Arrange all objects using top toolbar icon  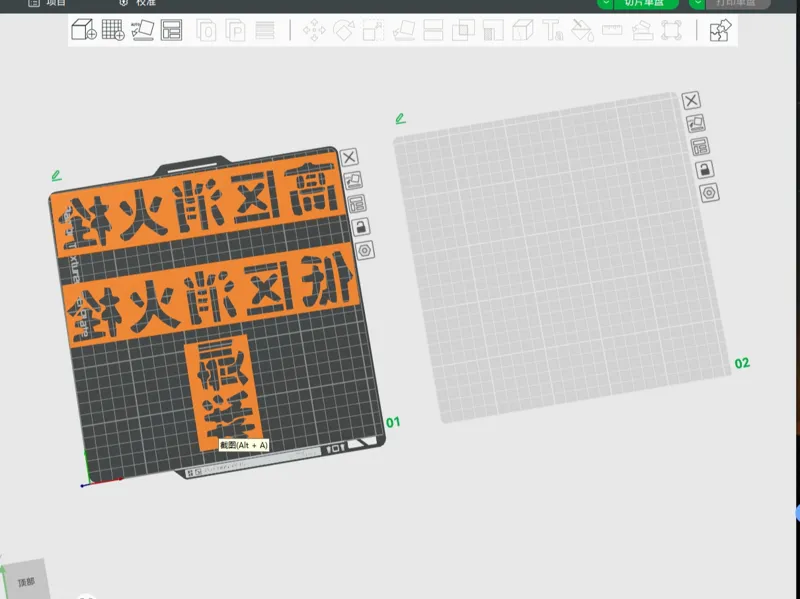coord(171,30)
